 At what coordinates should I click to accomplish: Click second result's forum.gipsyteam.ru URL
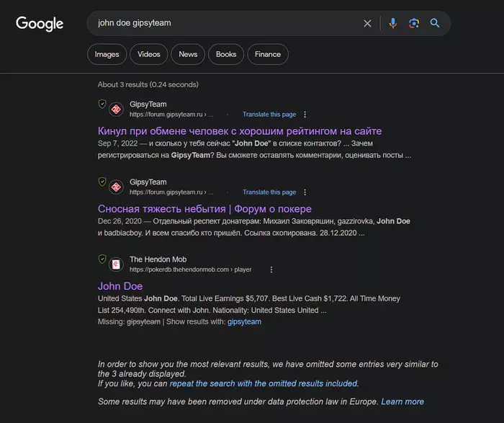[x=171, y=192]
